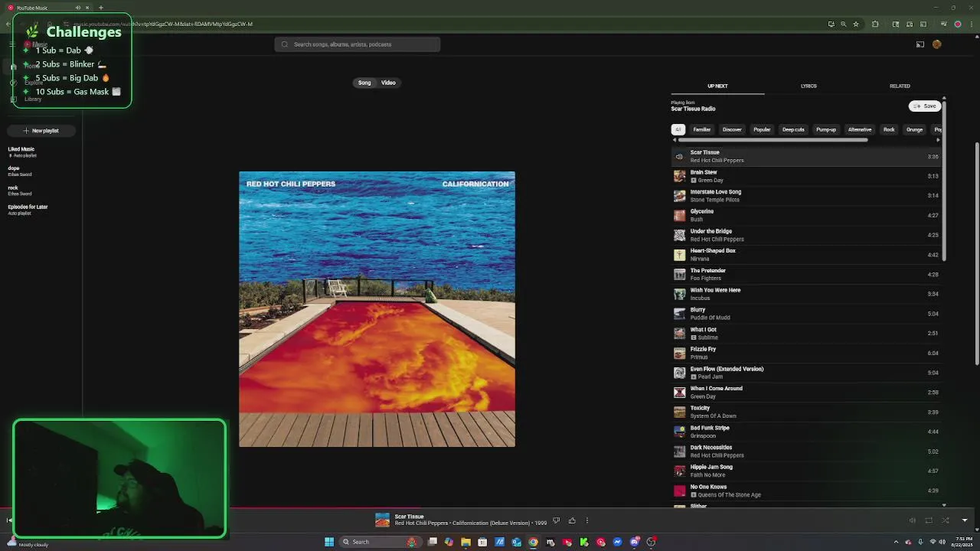Switch to the Song view
Viewport: 980px width, 551px height.
364,83
